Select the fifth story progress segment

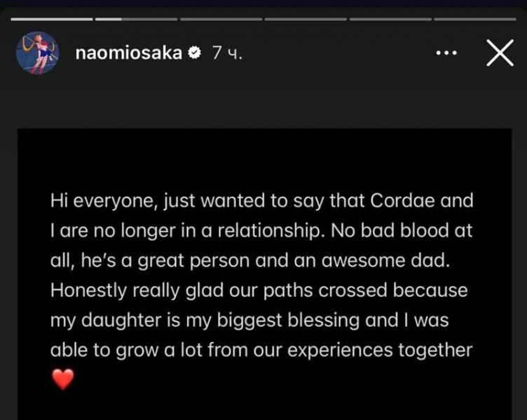click(390, 19)
